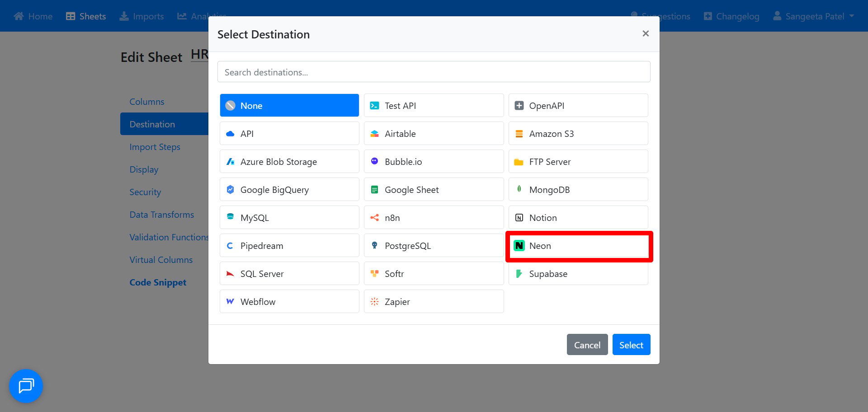Open the Security settings tab
The image size is (868, 412).
click(x=145, y=192)
